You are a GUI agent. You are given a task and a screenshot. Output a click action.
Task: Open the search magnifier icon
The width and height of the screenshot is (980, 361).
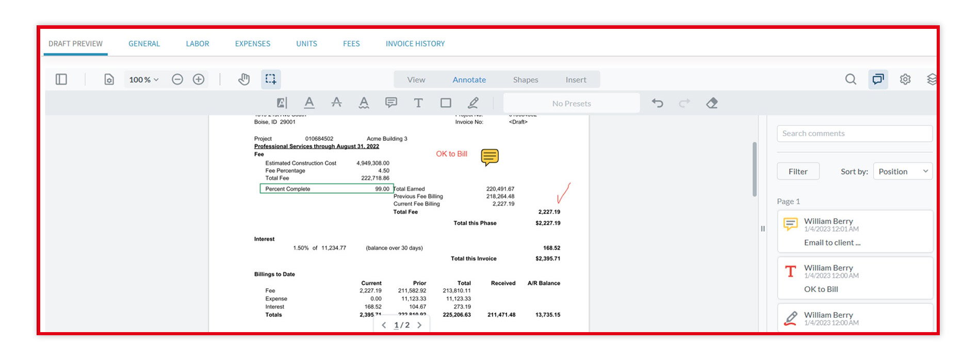[x=851, y=79]
